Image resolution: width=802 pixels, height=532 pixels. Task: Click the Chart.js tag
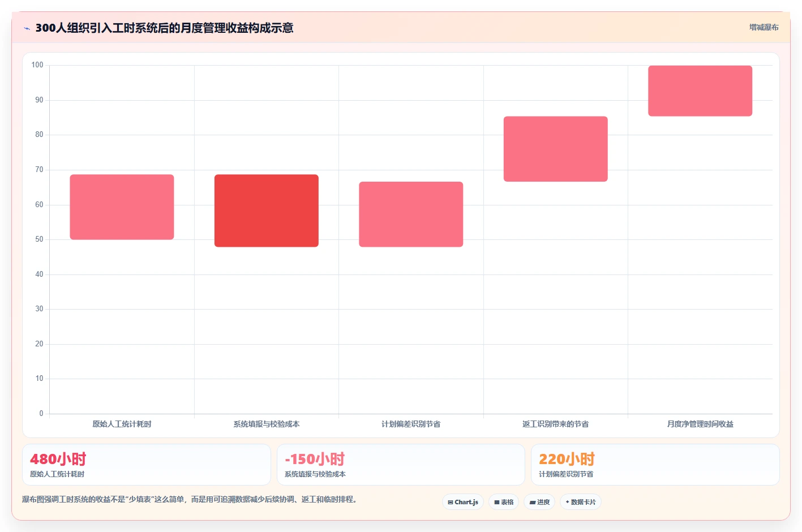coord(463,502)
